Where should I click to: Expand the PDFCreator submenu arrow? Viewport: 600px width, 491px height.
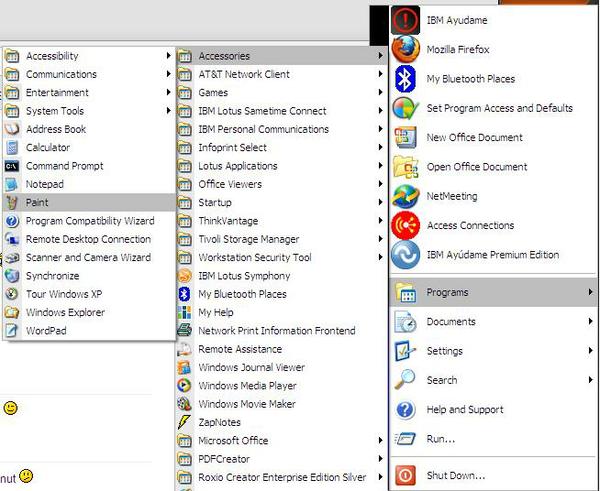[380, 458]
